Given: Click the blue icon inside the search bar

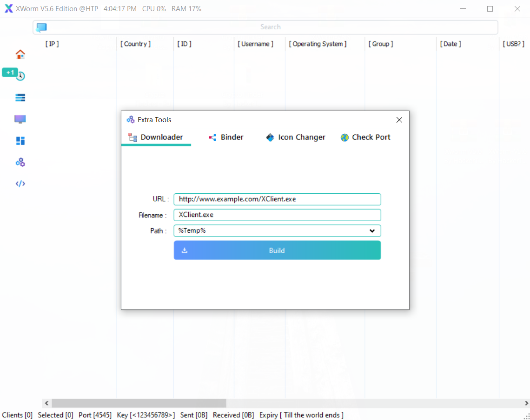Looking at the screenshot, I should click(x=42, y=27).
